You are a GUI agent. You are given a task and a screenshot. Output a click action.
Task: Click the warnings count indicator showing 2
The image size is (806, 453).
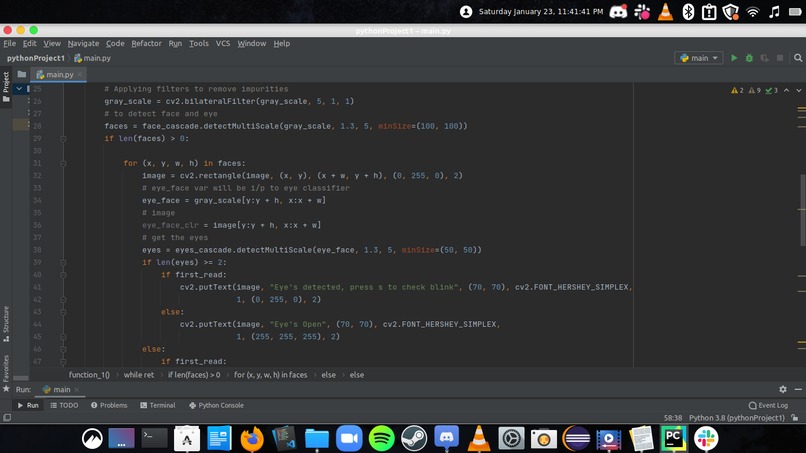point(737,90)
